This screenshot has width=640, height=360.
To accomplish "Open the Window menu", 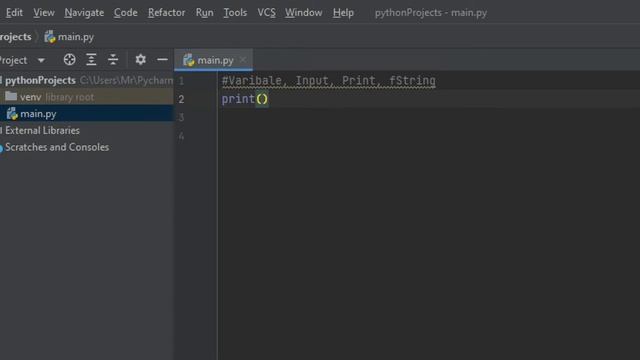I will point(303,13).
